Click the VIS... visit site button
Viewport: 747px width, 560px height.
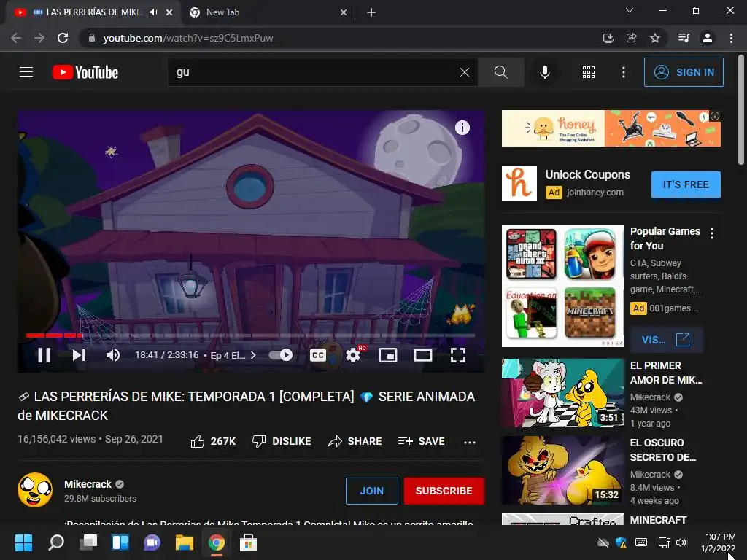click(666, 340)
